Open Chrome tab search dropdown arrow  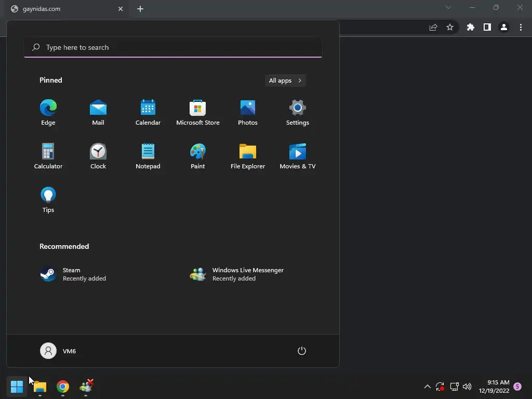click(448, 7)
